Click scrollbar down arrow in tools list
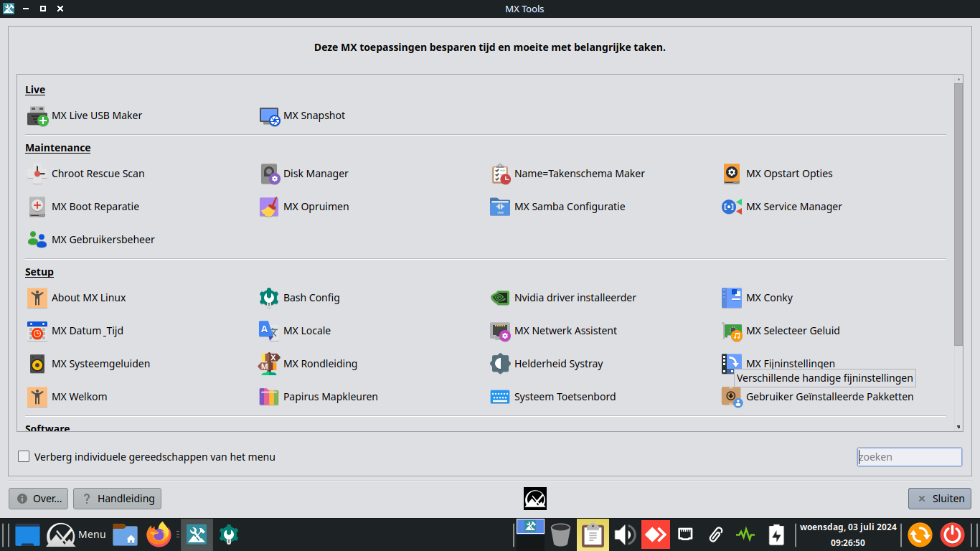 (958, 427)
